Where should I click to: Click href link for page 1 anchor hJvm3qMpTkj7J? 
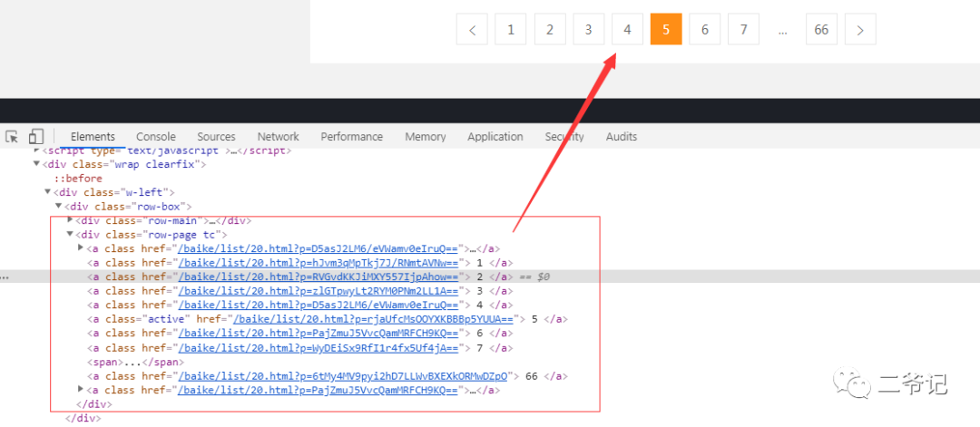tap(318, 263)
